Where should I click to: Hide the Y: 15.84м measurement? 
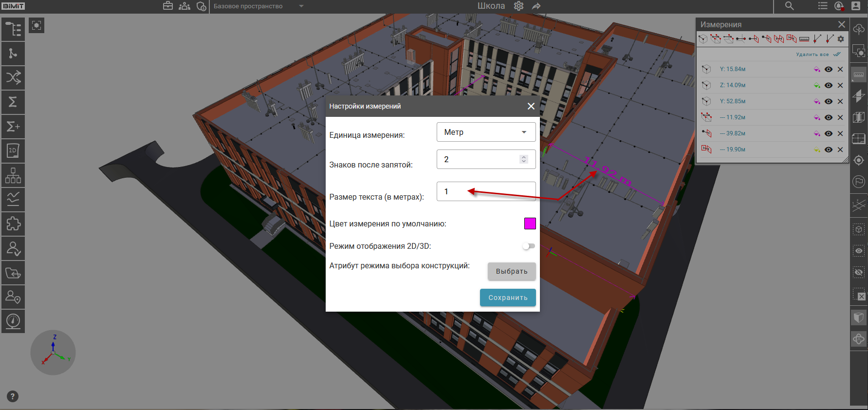point(828,69)
